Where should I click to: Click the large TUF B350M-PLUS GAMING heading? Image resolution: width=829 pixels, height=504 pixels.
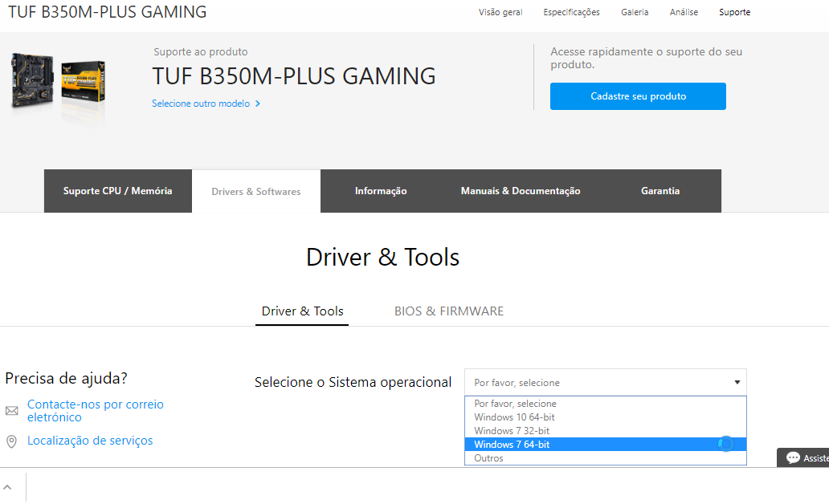click(x=294, y=76)
